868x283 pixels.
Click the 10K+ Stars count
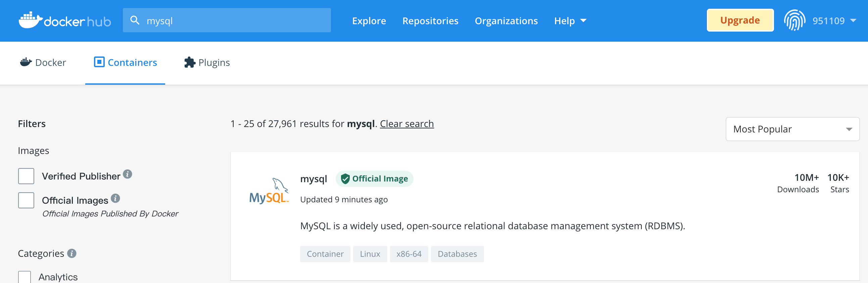(x=838, y=183)
